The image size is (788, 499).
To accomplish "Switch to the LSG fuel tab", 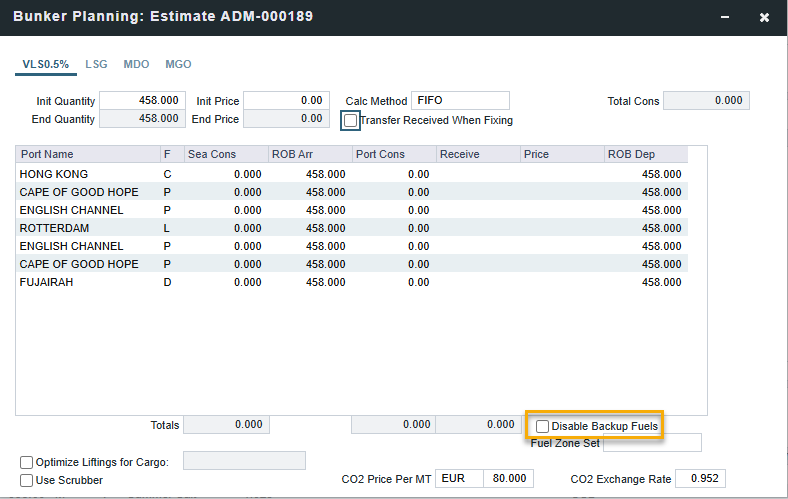I will [x=96, y=64].
